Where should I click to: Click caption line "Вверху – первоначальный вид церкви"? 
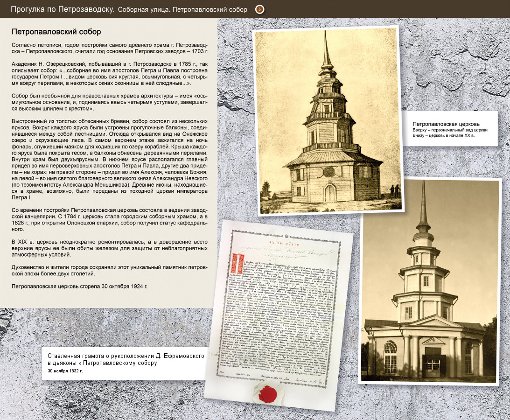tap(450, 130)
